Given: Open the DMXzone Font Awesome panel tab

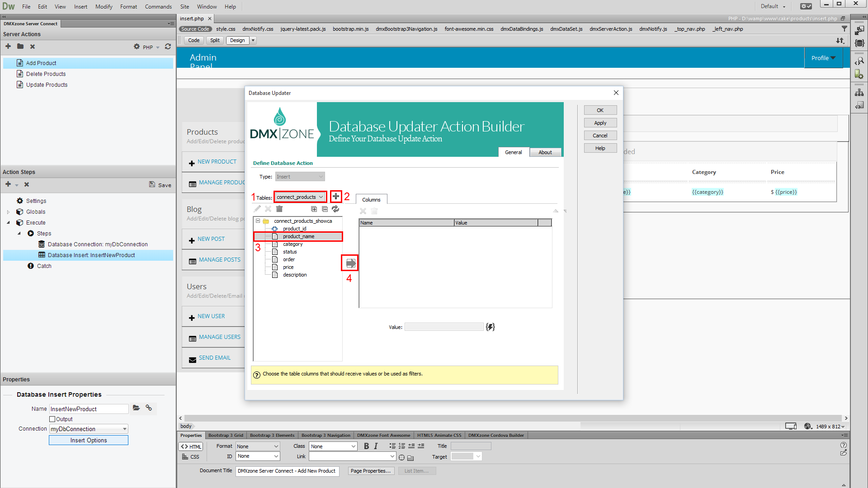Looking at the screenshot, I should point(383,436).
